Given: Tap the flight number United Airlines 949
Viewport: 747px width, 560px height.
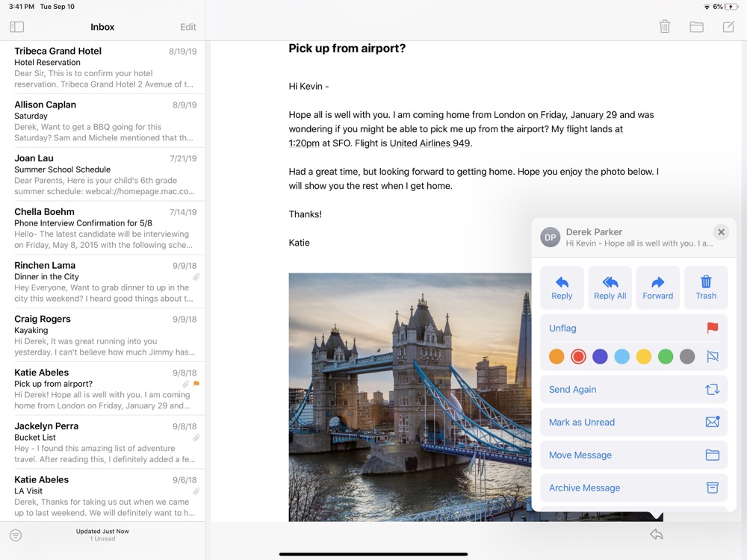Looking at the screenshot, I should [x=430, y=143].
